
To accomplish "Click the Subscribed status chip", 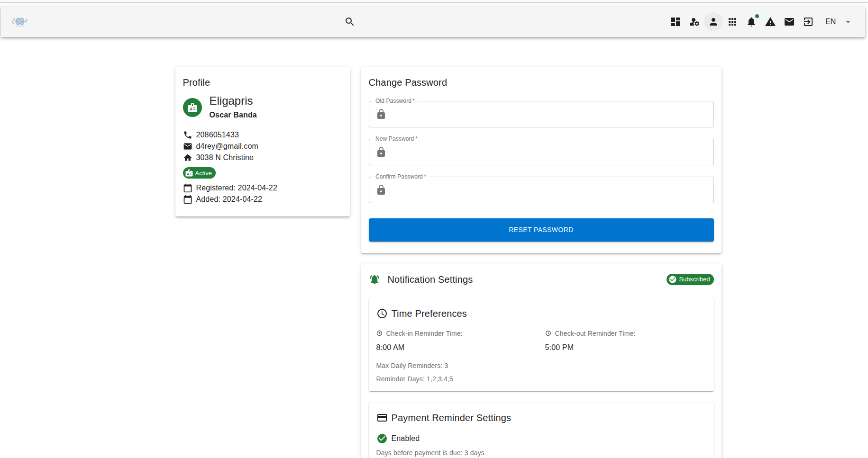I will (690, 279).
